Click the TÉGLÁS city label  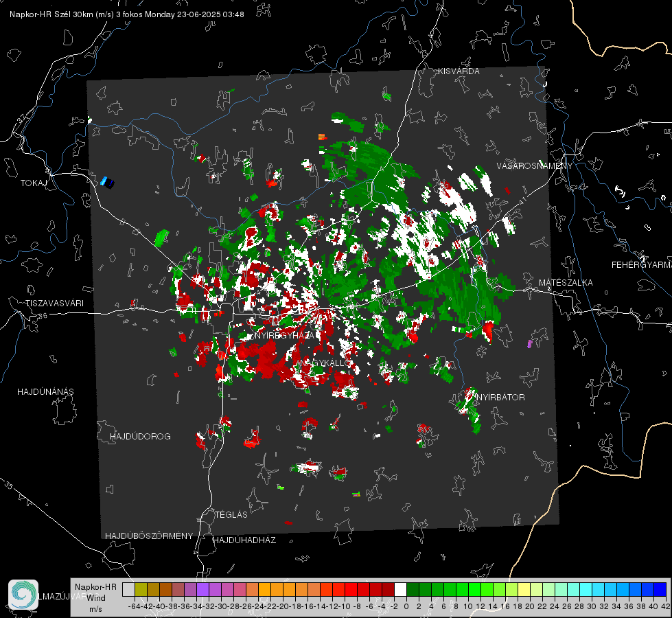click(231, 514)
